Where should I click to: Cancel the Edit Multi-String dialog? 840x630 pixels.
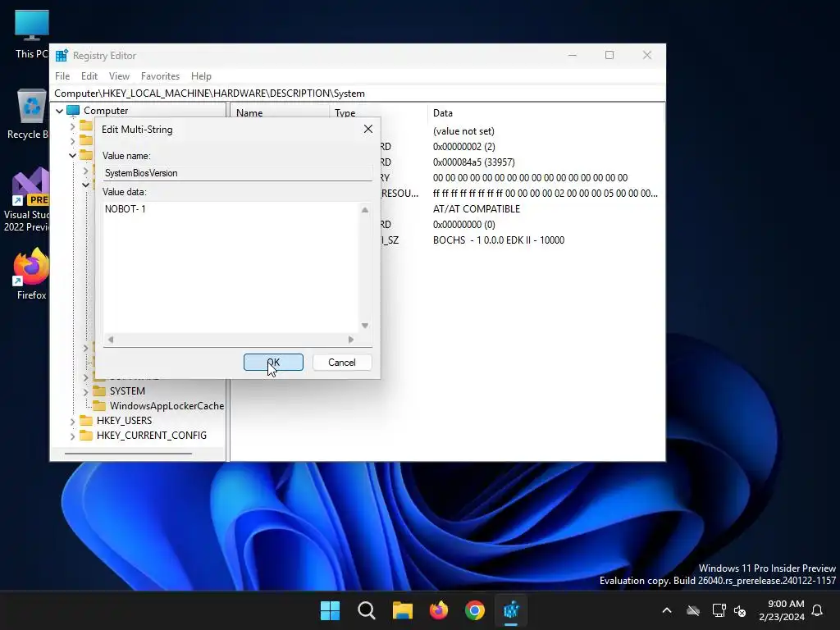(342, 362)
